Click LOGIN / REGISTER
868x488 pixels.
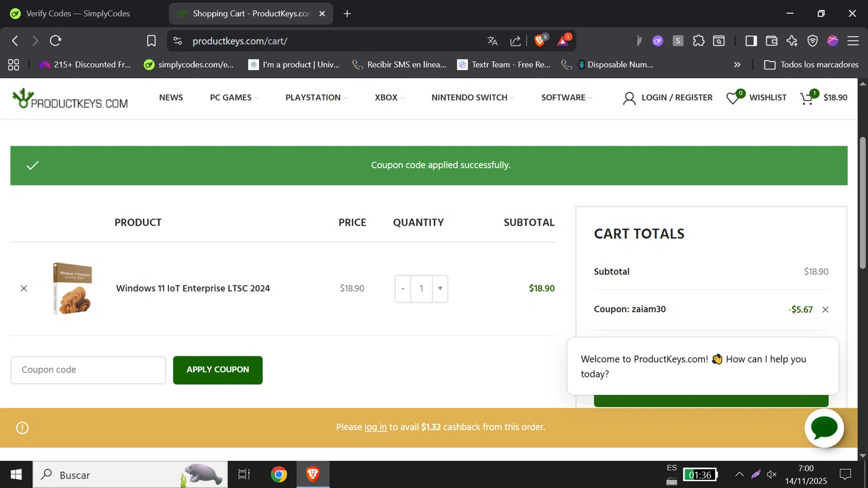pyautogui.click(x=667, y=98)
